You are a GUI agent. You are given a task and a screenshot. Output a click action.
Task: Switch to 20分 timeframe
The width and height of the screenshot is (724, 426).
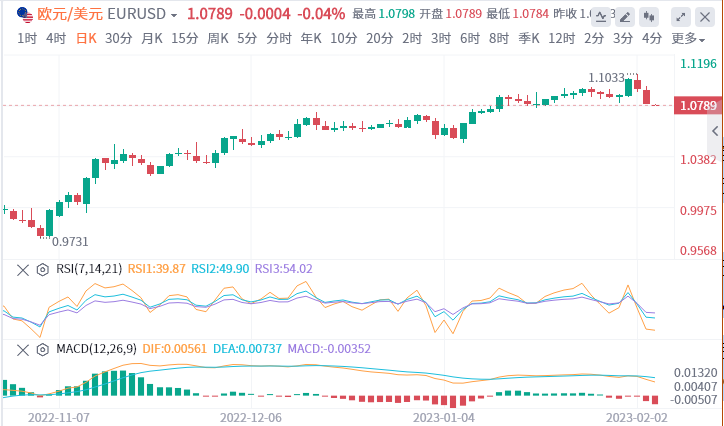point(380,38)
